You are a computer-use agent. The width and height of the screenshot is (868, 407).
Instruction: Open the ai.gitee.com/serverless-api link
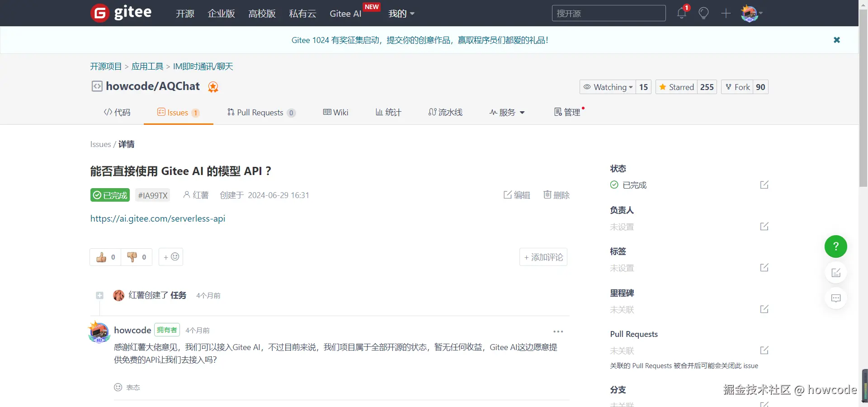tap(158, 218)
